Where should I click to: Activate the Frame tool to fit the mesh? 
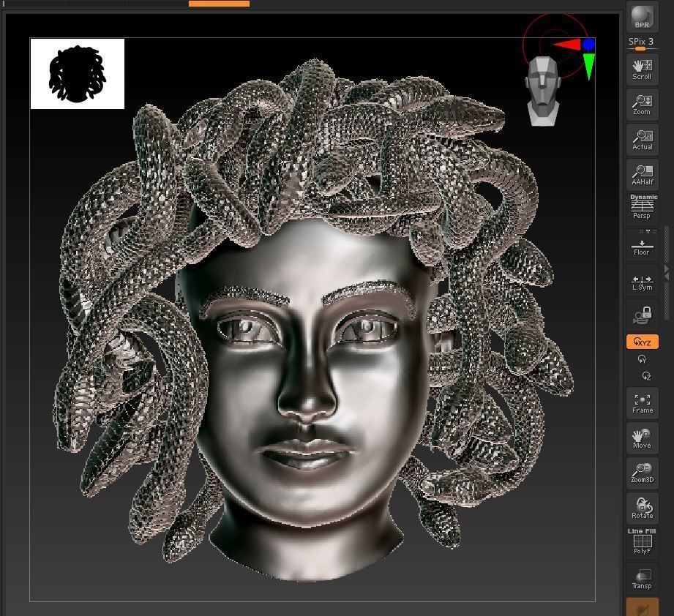click(x=641, y=402)
